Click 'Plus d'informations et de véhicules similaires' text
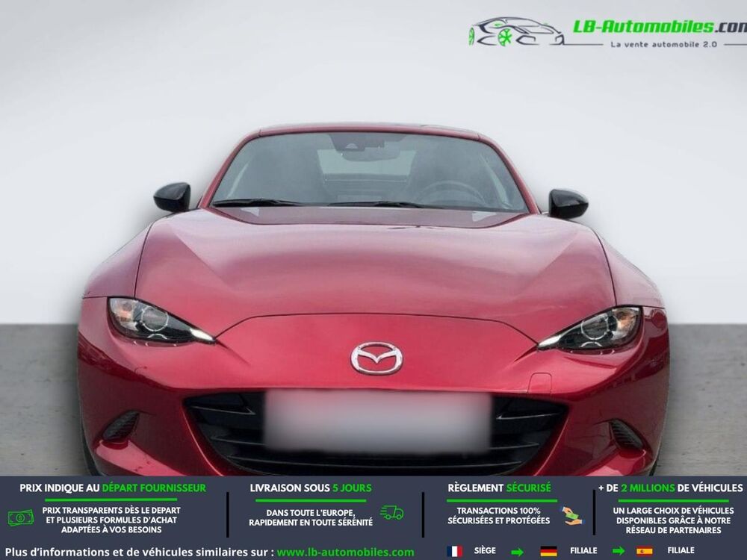 click(140, 553)
